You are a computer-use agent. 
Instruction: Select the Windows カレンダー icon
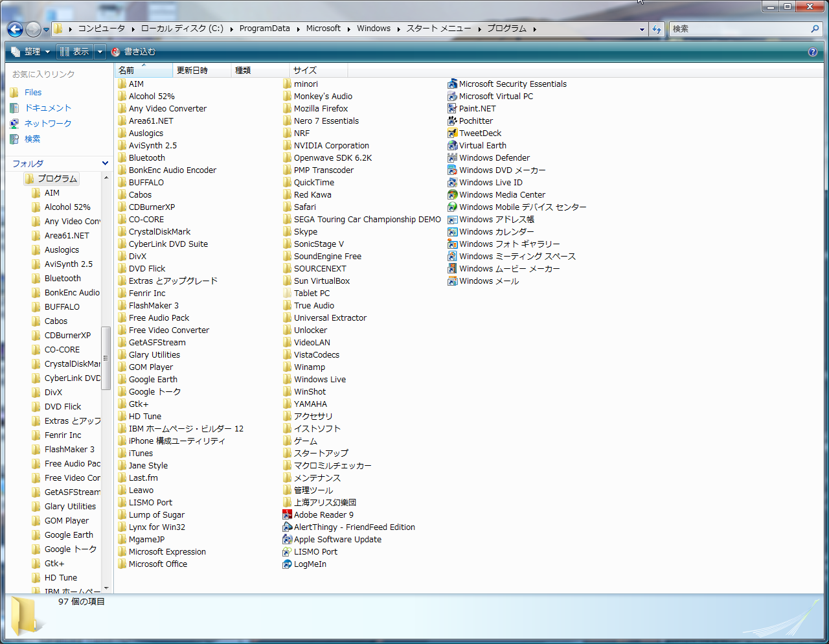coord(452,232)
